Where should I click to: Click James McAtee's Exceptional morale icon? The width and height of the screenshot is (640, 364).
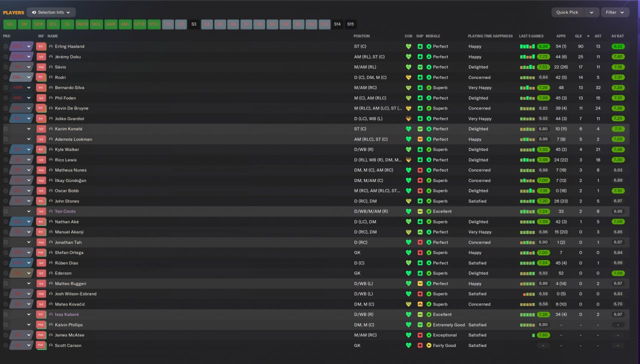429,335
